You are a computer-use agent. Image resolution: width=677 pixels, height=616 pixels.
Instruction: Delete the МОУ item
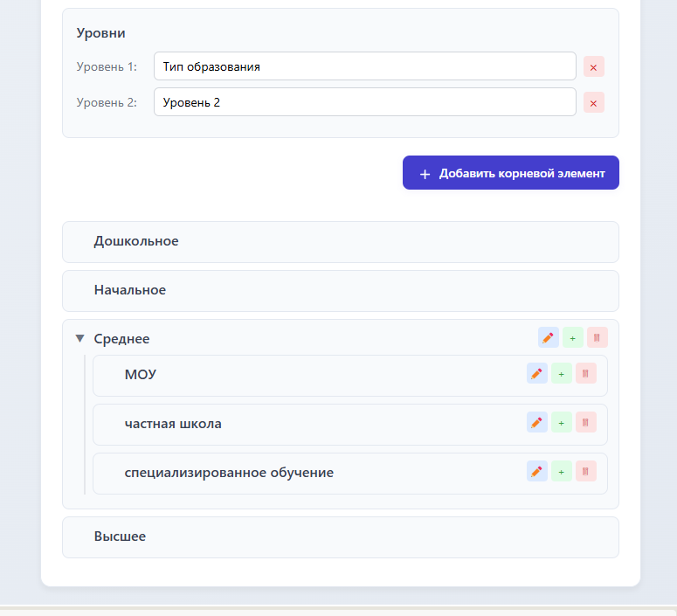[x=586, y=374]
